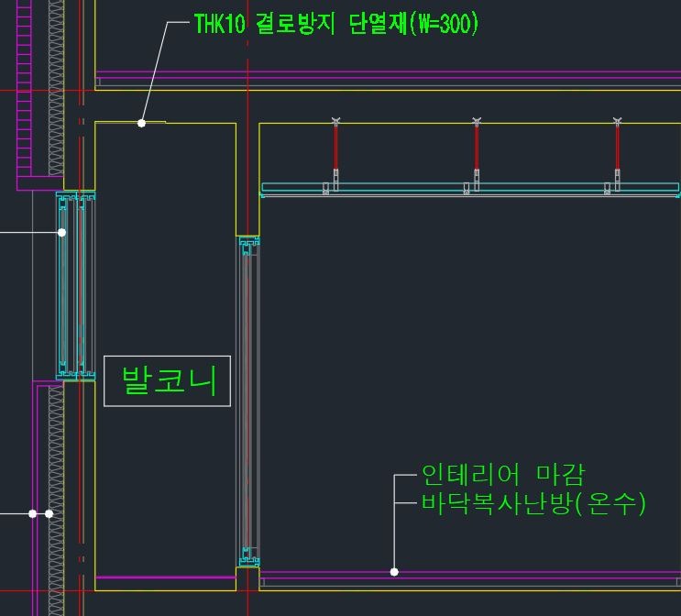Screen dimensions: 681x616
Task: Click leader endpoint dot of the THK10 annotation
Action: pos(141,123)
